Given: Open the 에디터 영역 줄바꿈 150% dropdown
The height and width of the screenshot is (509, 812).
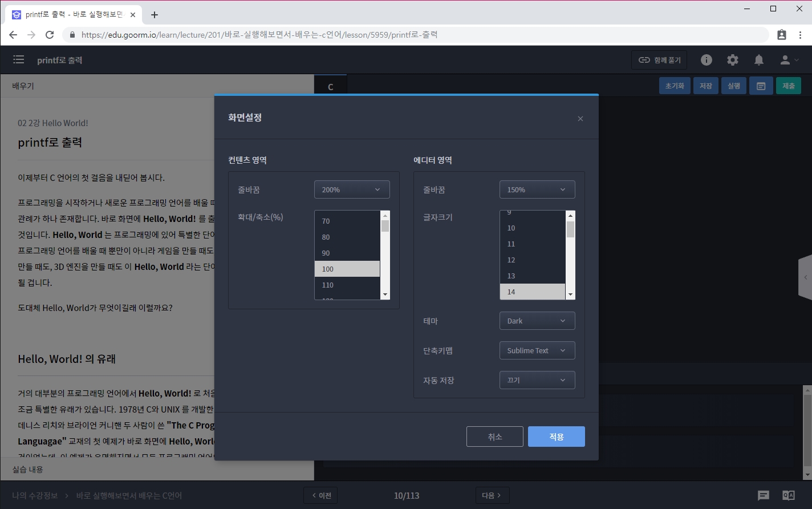Looking at the screenshot, I should (537, 189).
